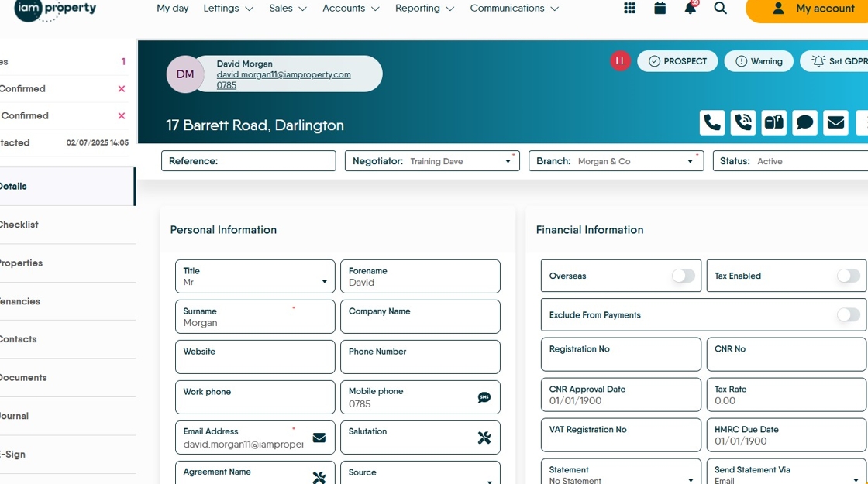Send SMS via Mobile phone field icon

tap(484, 397)
